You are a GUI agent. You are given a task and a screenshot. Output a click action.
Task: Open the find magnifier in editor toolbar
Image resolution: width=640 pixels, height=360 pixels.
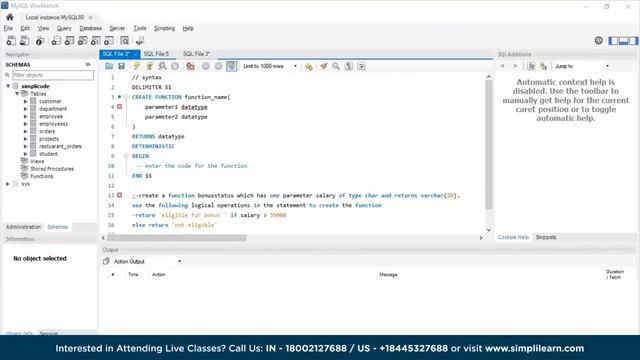pyautogui.click(x=336, y=66)
